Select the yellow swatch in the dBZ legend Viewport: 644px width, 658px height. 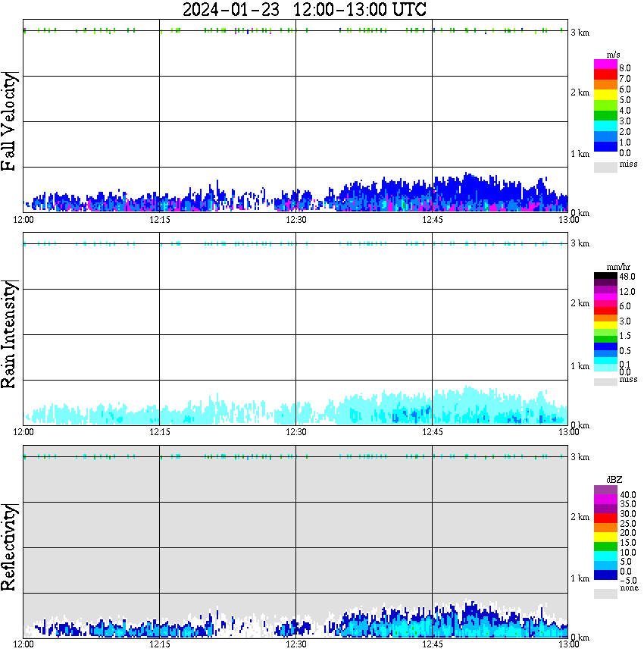(605, 537)
